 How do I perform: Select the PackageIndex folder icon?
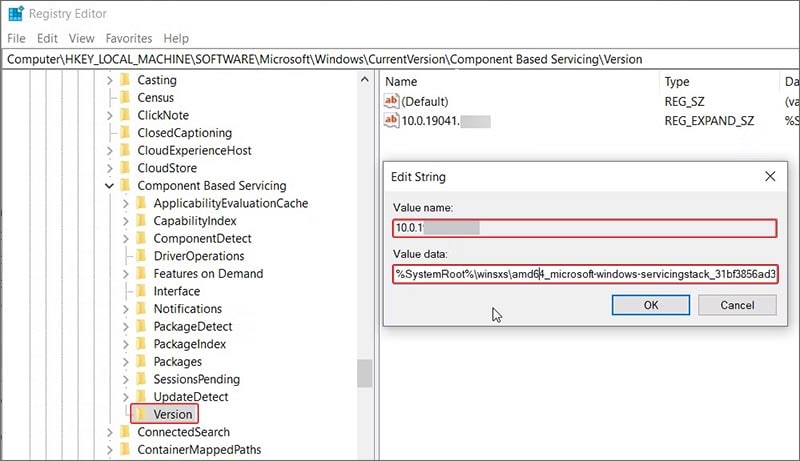point(141,343)
